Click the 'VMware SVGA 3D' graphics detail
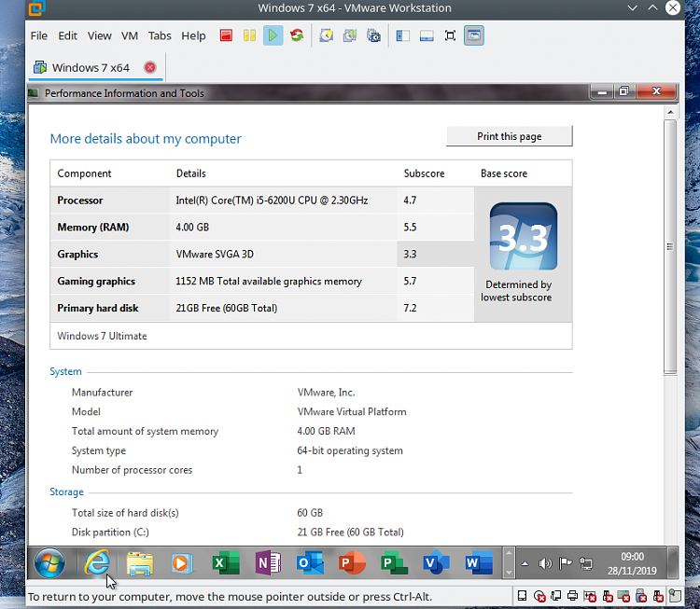 click(x=215, y=255)
